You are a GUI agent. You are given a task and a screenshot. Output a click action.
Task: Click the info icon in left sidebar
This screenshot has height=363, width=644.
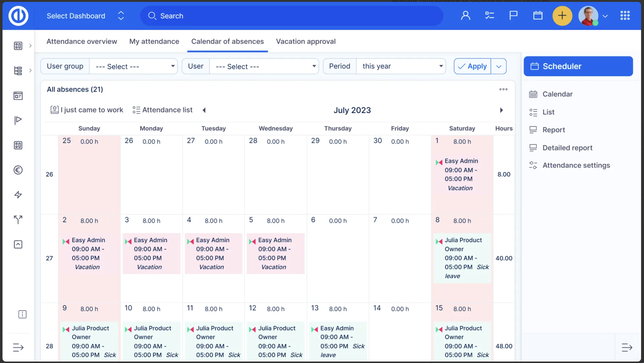coord(22,314)
